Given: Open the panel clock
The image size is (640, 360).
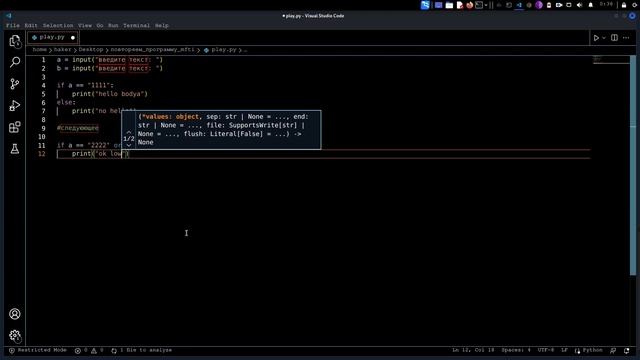Looking at the screenshot, I should [606, 4].
